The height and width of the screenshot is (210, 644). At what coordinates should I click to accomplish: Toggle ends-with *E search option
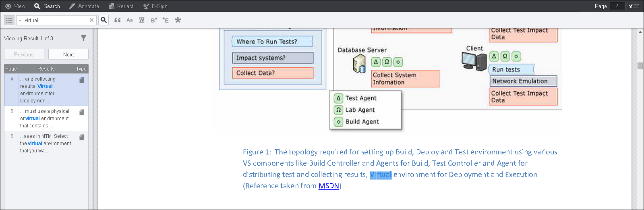point(166,20)
